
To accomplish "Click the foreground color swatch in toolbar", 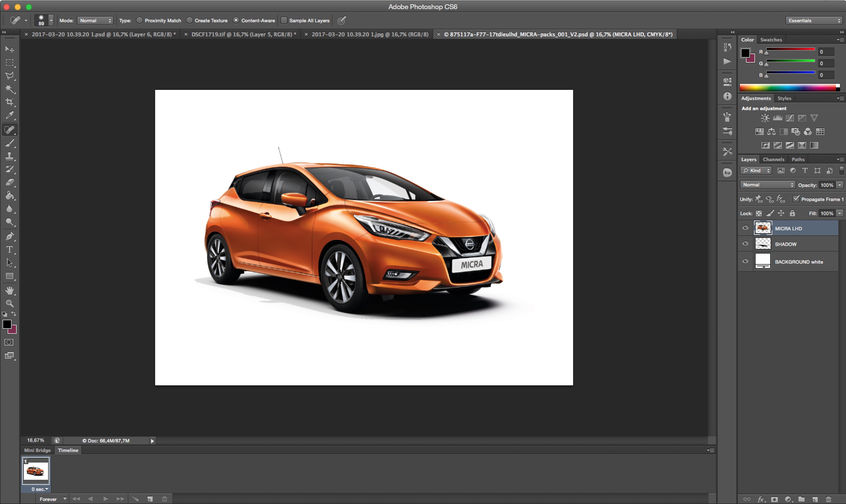I will pos(7,324).
